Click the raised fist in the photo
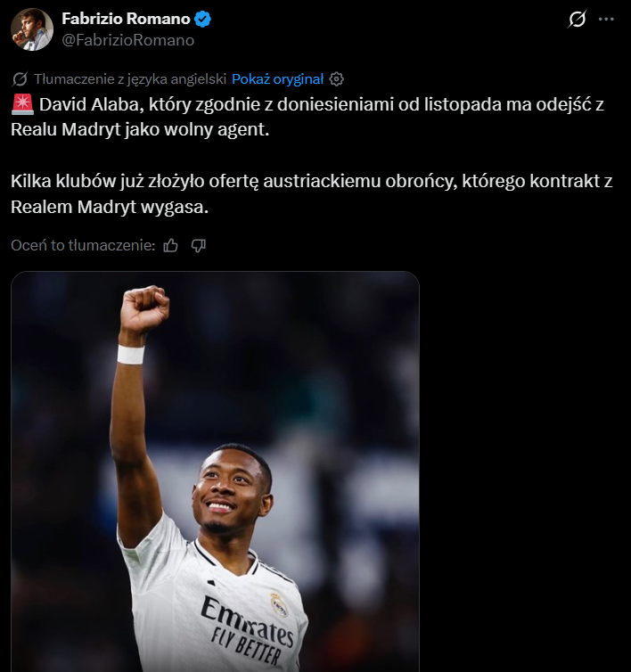Screen dimensions: 631x672 coord(144,307)
